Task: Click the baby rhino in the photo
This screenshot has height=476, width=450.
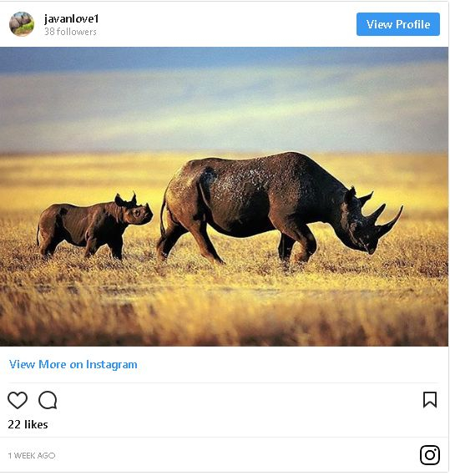Action: tap(94, 226)
